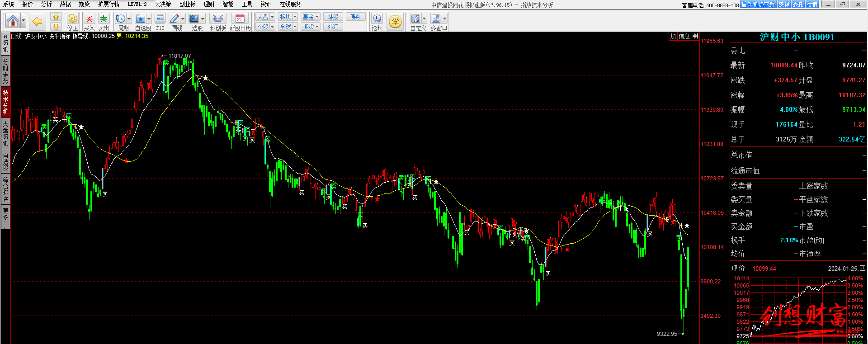Click the yellow down arrow icon
868x344 pixels.
pyautogui.click(x=56, y=27)
